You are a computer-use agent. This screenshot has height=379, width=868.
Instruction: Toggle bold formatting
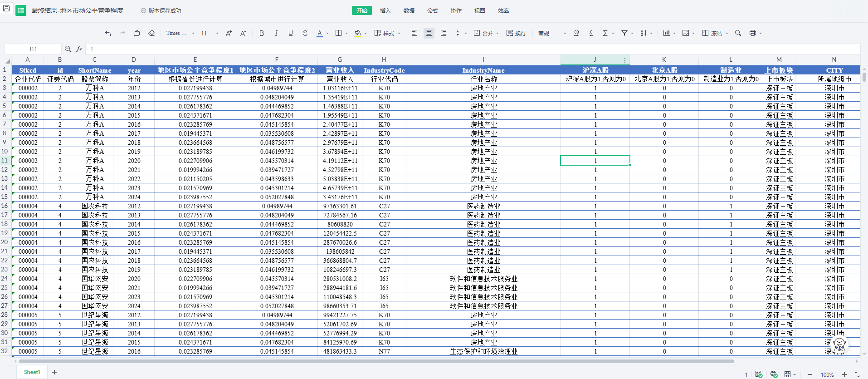(x=261, y=33)
